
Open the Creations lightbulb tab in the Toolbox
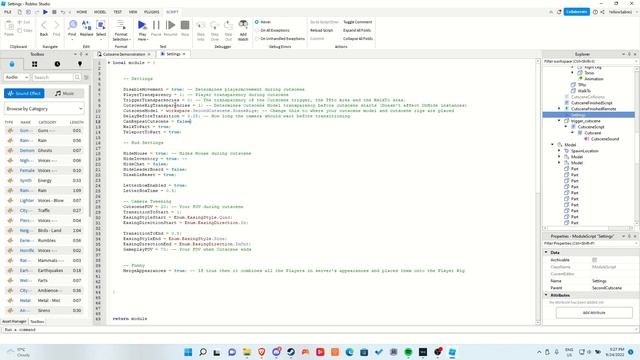coord(80,64)
